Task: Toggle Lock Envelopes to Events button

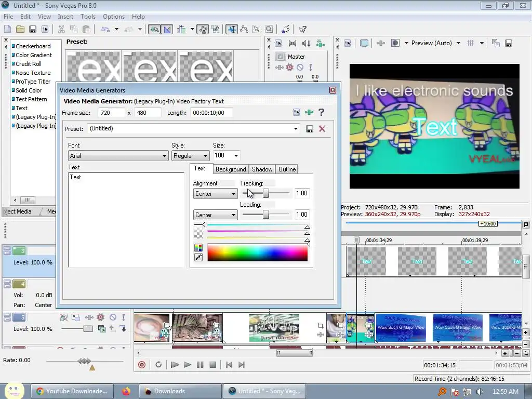Action: pos(203,29)
